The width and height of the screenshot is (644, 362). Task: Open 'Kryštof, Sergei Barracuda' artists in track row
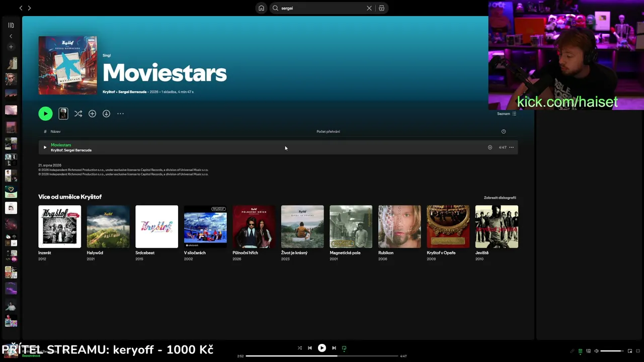click(71, 150)
